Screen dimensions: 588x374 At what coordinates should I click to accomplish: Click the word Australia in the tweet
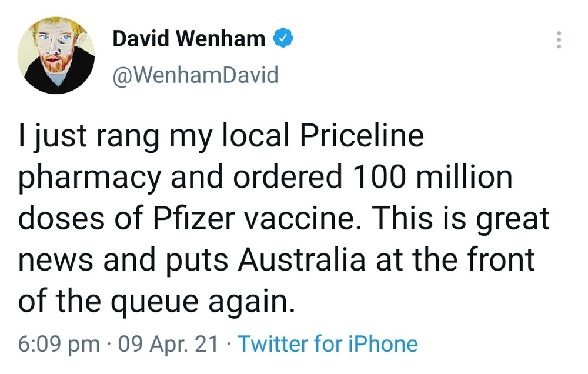point(301,260)
